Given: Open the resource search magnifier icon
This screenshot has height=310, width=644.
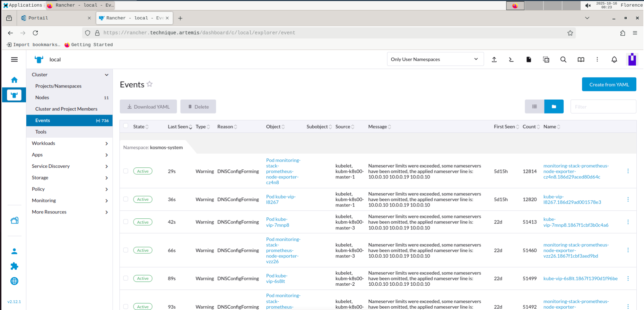Looking at the screenshot, I should [x=563, y=60].
